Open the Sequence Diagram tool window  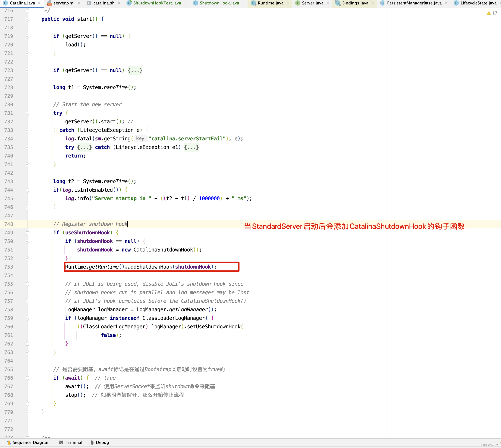click(28, 442)
